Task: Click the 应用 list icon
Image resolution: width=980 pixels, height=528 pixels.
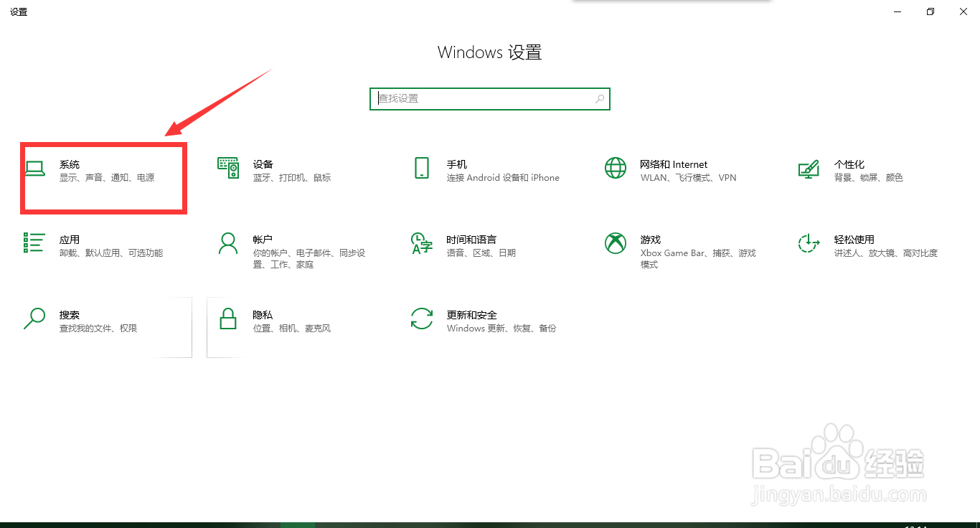Action: (34, 242)
